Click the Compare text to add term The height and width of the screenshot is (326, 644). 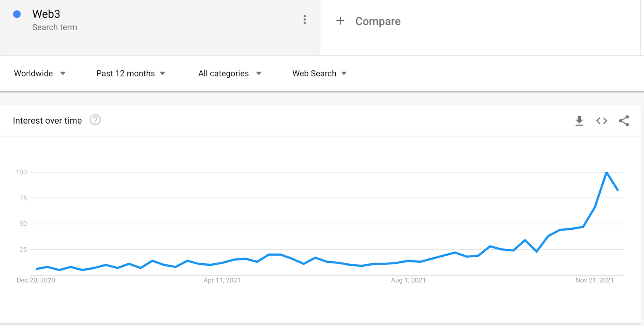point(378,21)
